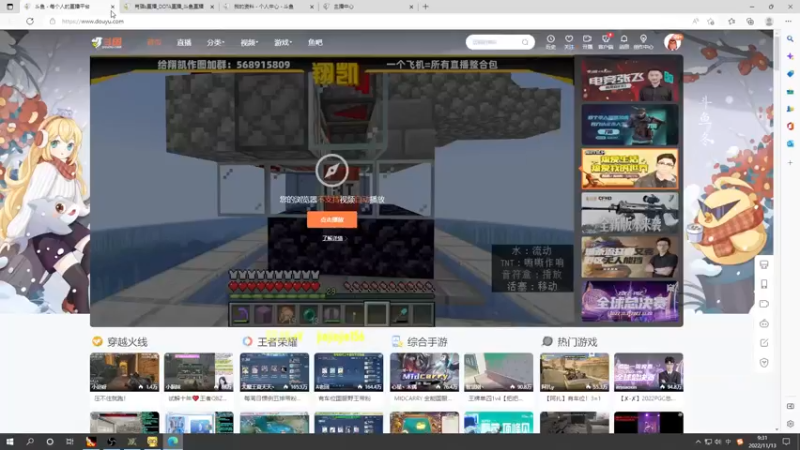This screenshot has width=800, height=450.
Task: Switch to the DOTA直播 browser tab
Action: [x=168, y=7]
